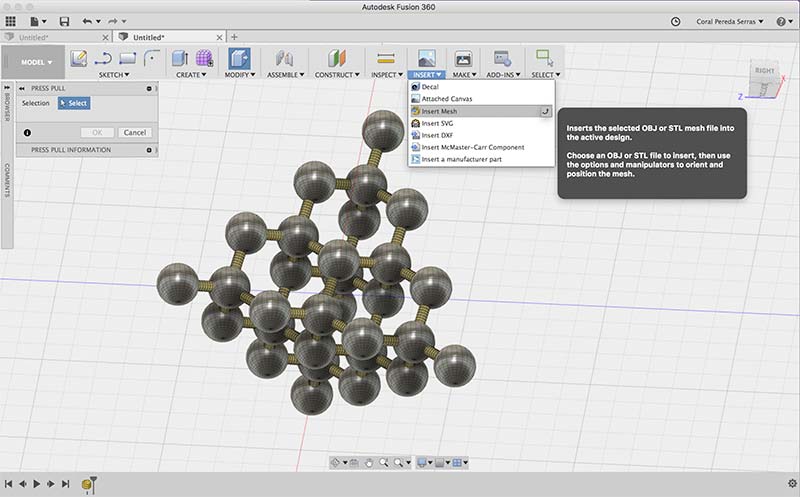The height and width of the screenshot is (497, 800).
Task: Choose Insert DXF menu item
Action: (x=481, y=135)
